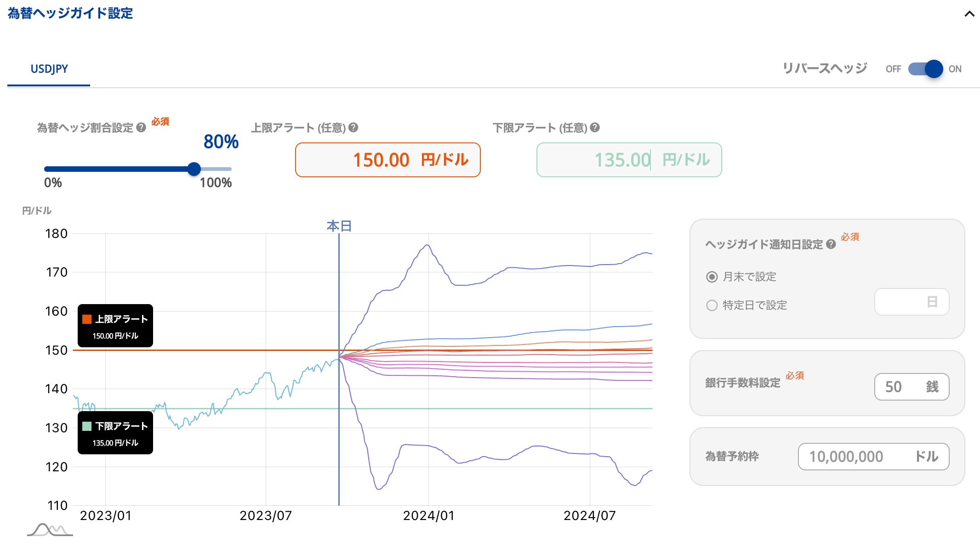
Task: Click the distribution curve icon below chart
Action: click(50, 530)
